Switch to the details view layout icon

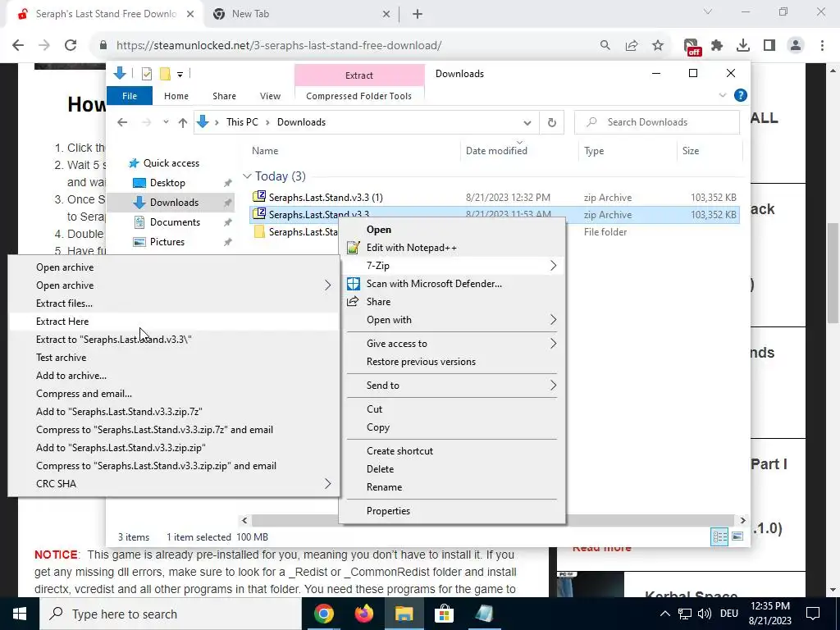[719, 536]
